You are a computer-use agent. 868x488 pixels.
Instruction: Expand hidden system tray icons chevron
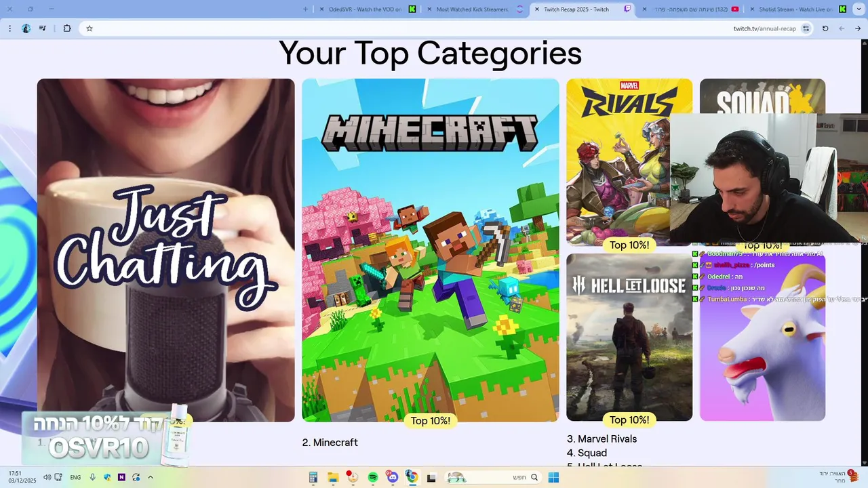pos(151,477)
